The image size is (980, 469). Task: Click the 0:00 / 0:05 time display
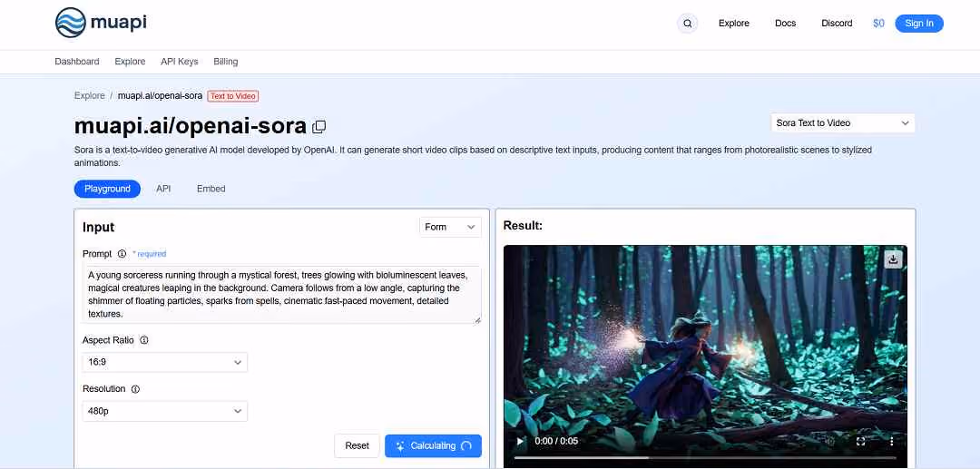pyautogui.click(x=556, y=441)
